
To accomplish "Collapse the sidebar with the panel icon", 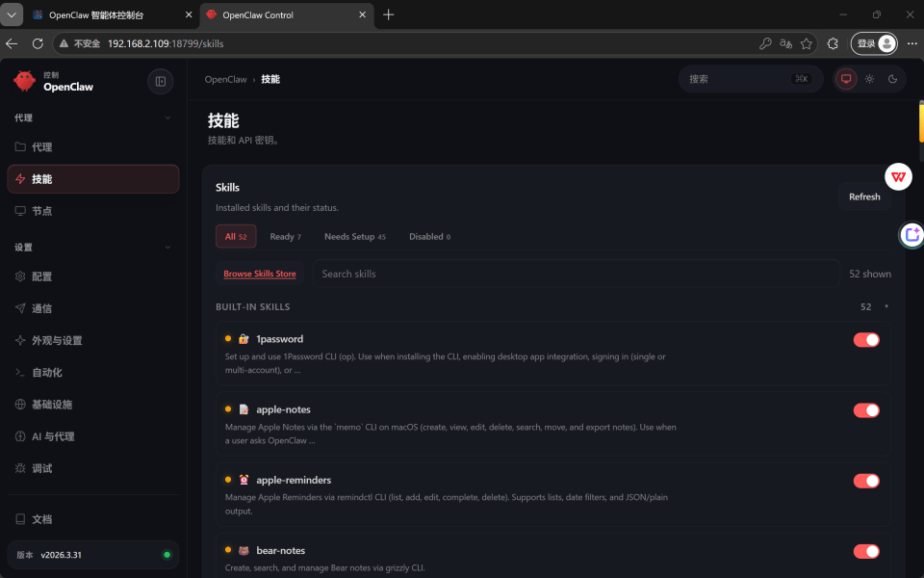I will (161, 81).
